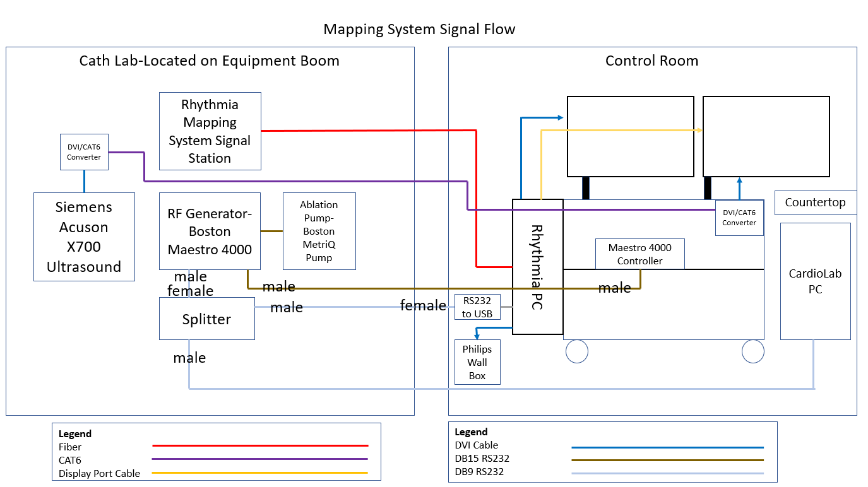Click the Countertop label box
The width and height of the screenshot is (868, 487).
pyautogui.click(x=815, y=202)
